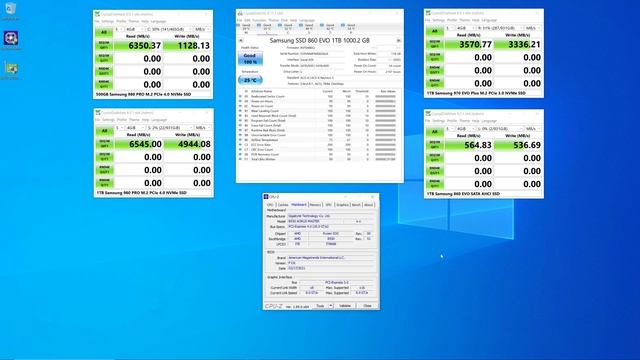
Task: Open Language menu in 860 EVO SATA window
Action: pos(489,121)
